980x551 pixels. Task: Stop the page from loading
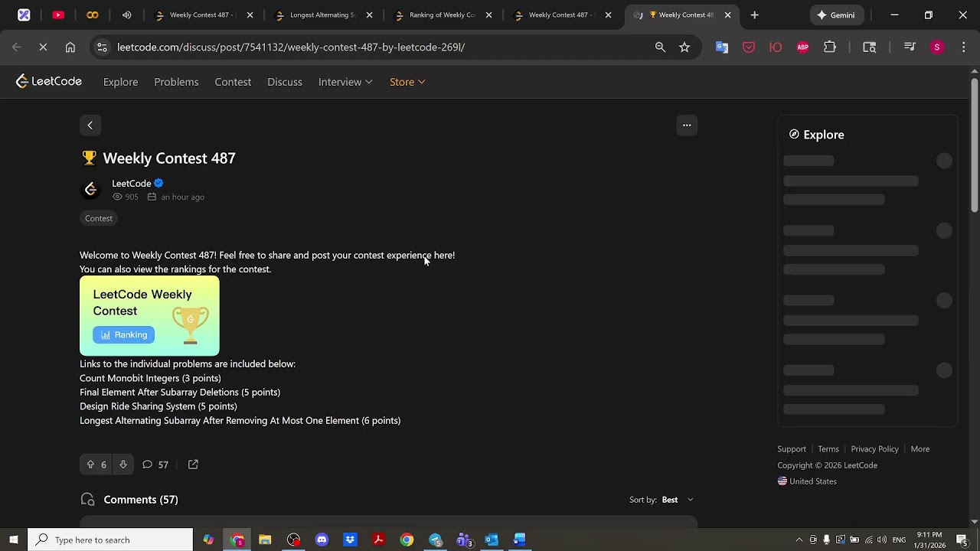[43, 47]
